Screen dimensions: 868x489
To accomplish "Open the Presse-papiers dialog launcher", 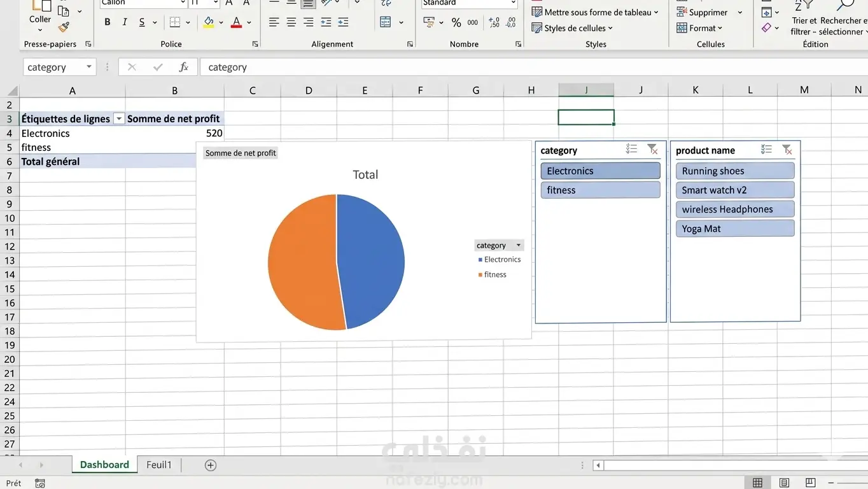I will coord(88,44).
